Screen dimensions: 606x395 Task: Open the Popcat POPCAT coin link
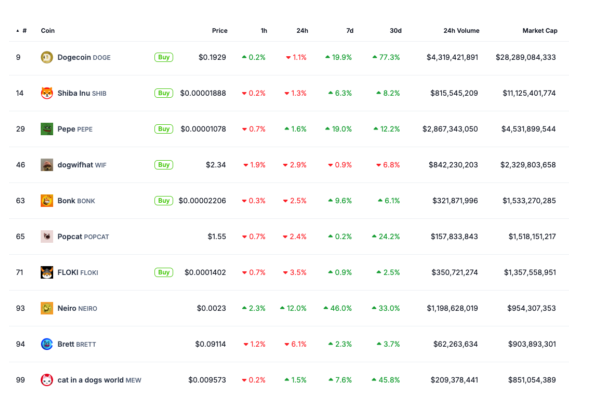click(x=83, y=237)
